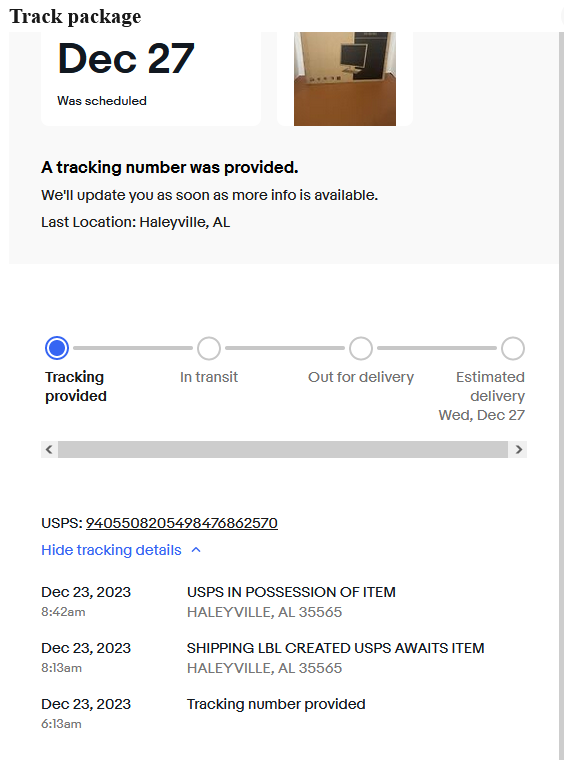Click the left scroll arrow on progress bar
Image resolution: width=564 pixels, height=760 pixels.
tap(49, 449)
